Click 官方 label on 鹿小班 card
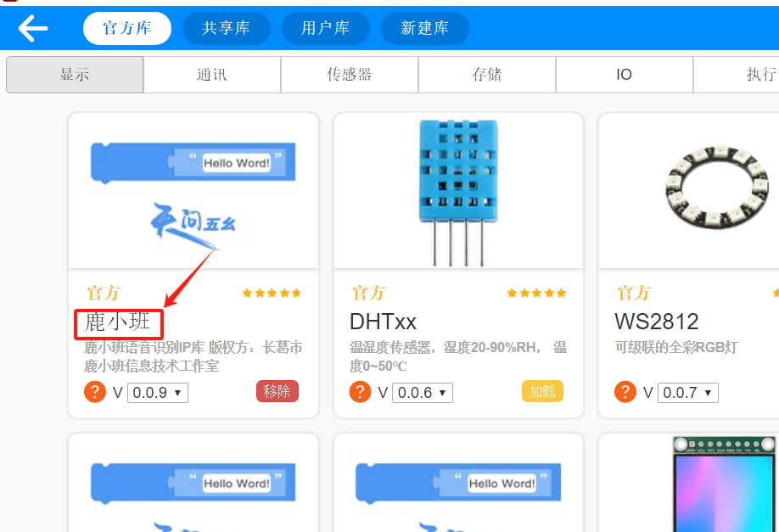The image size is (779, 532). tap(104, 293)
